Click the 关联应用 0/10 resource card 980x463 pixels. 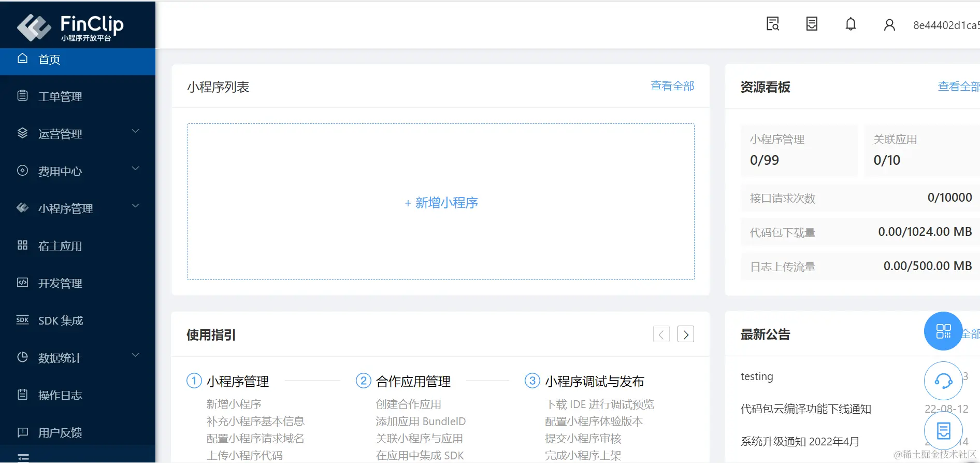coord(922,150)
